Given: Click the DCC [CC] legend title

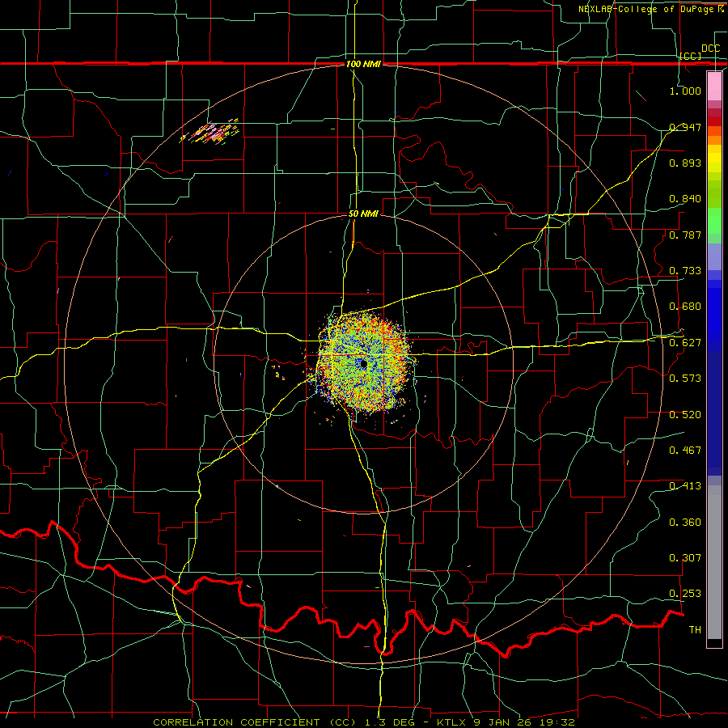Looking at the screenshot, I should coord(700,52).
